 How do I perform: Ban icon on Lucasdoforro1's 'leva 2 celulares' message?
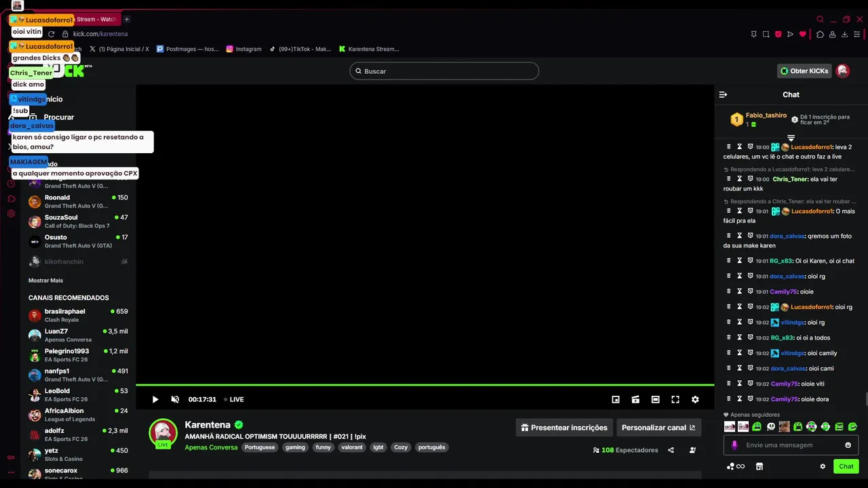pyautogui.click(x=751, y=146)
